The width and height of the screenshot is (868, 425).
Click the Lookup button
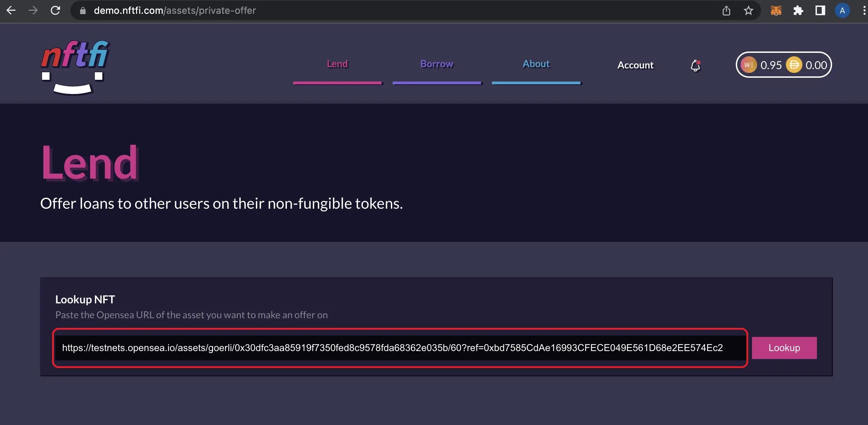click(784, 347)
